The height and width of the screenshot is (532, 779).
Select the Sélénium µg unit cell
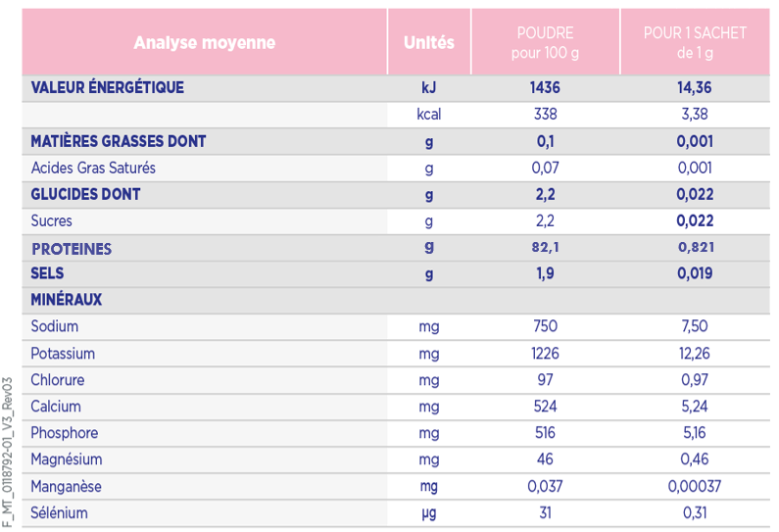click(428, 512)
